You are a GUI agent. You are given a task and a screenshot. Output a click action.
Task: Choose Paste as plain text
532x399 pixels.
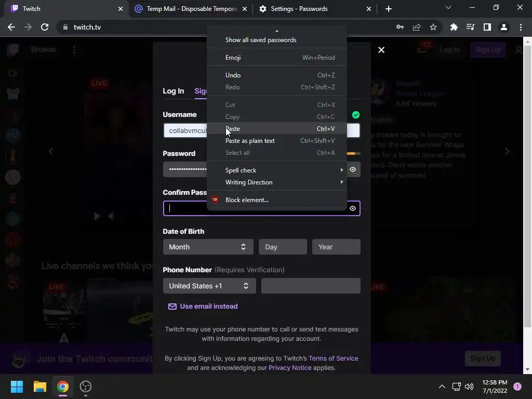(x=277, y=140)
